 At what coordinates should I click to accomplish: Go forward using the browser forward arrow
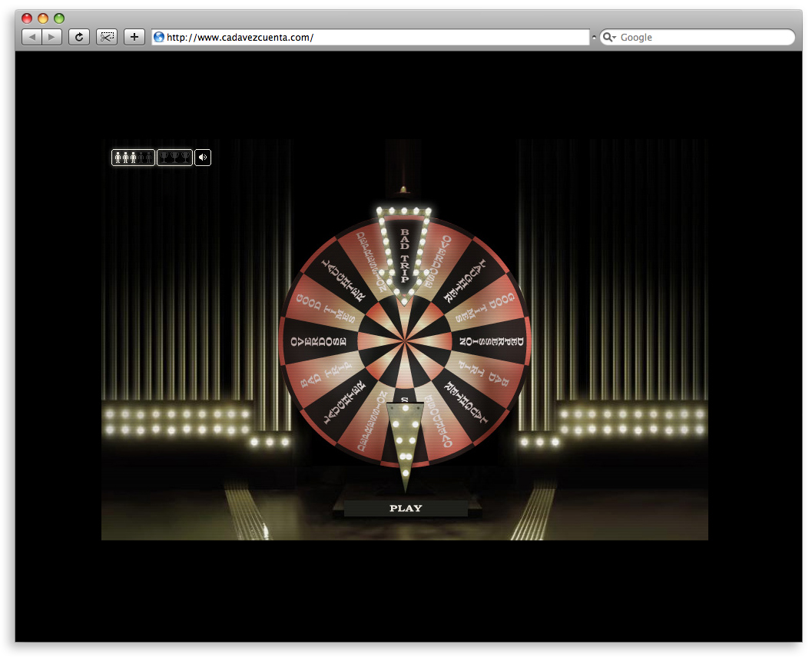[x=51, y=37]
